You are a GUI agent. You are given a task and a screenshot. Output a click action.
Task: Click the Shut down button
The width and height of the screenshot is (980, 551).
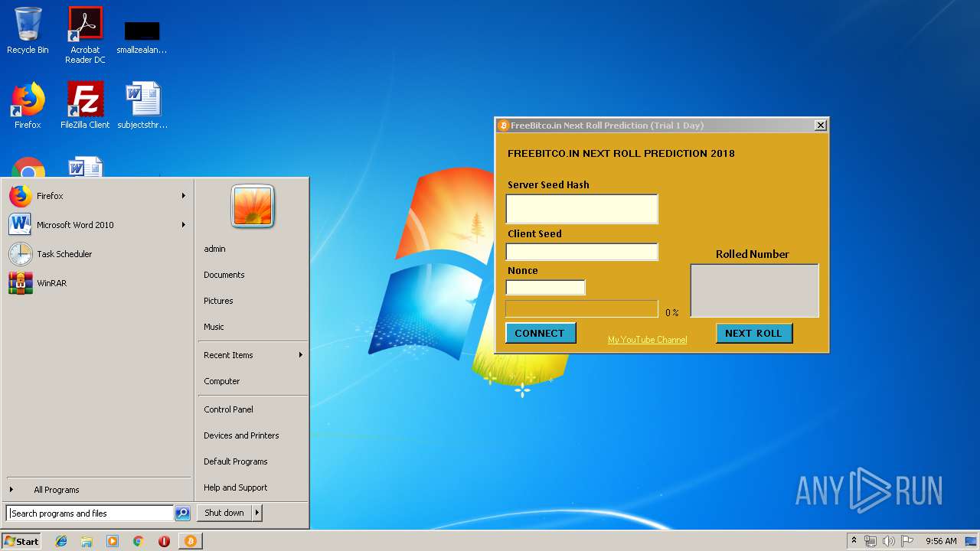point(224,513)
